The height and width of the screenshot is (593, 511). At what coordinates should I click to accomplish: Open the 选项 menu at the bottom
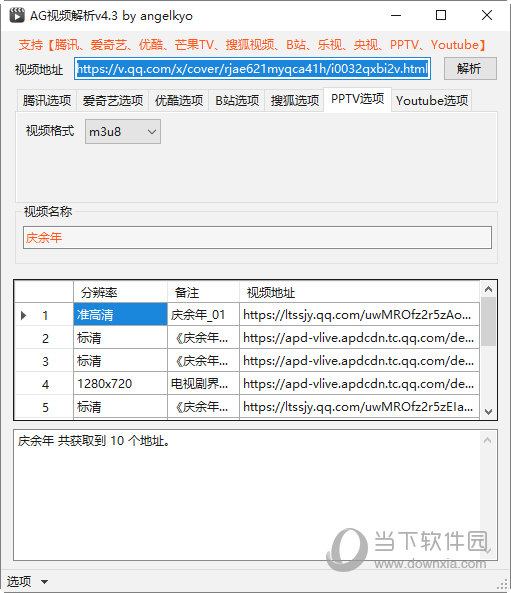tap(27, 581)
